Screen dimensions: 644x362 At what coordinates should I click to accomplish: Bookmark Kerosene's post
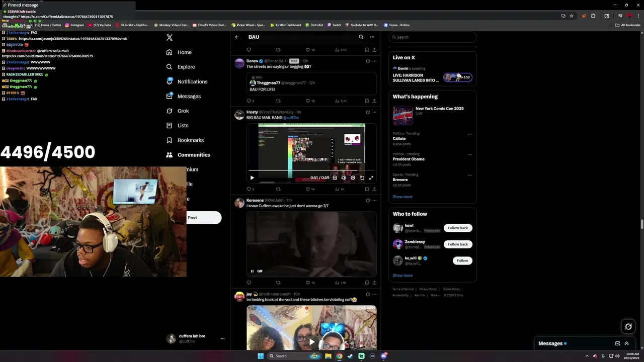(367, 283)
